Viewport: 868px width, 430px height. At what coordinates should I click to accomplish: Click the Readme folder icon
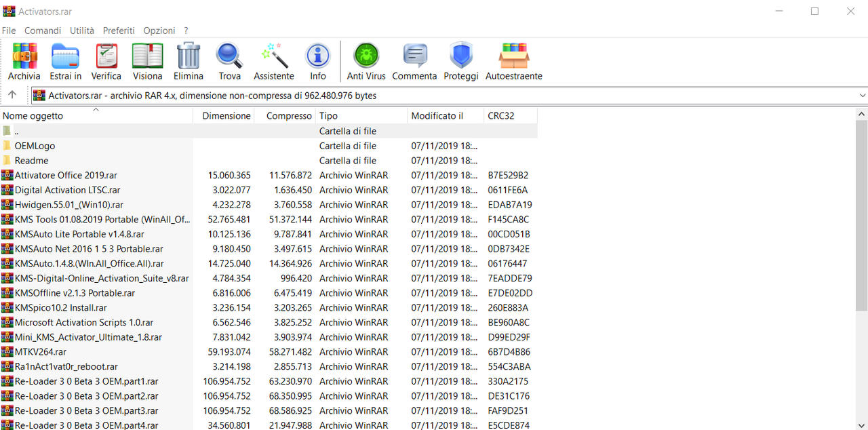(7, 161)
